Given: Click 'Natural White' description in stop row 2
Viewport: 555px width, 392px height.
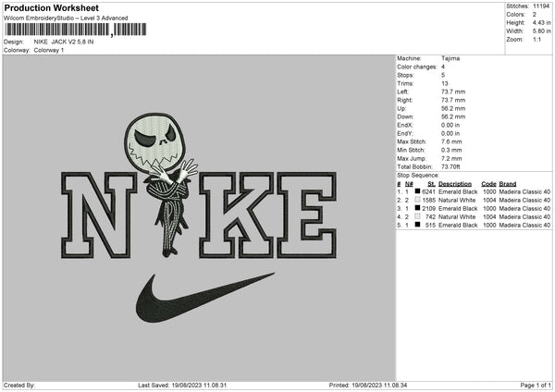Looking at the screenshot, I should pos(457,201).
